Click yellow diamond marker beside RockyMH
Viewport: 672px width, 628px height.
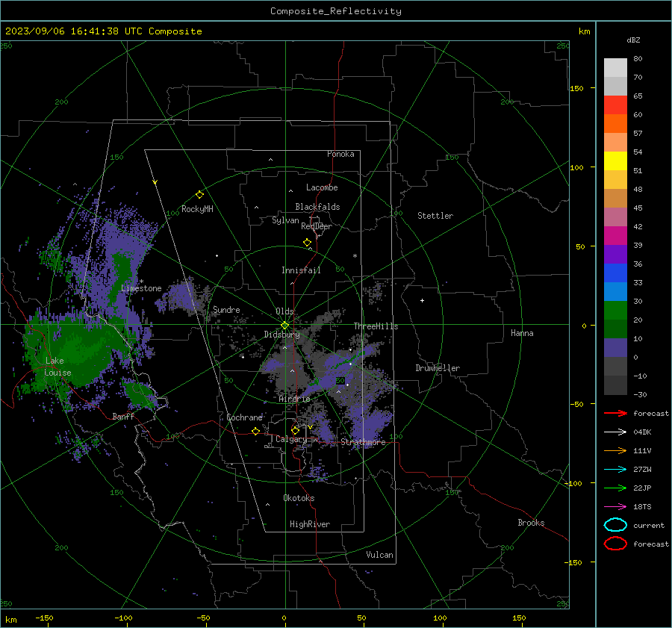point(199,195)
